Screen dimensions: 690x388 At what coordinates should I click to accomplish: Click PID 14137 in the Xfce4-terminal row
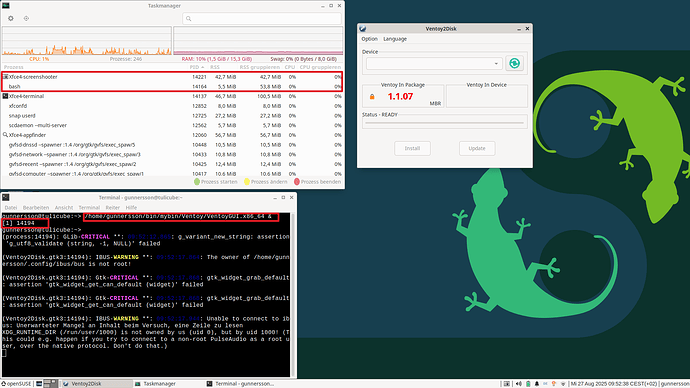pos(199,96)
